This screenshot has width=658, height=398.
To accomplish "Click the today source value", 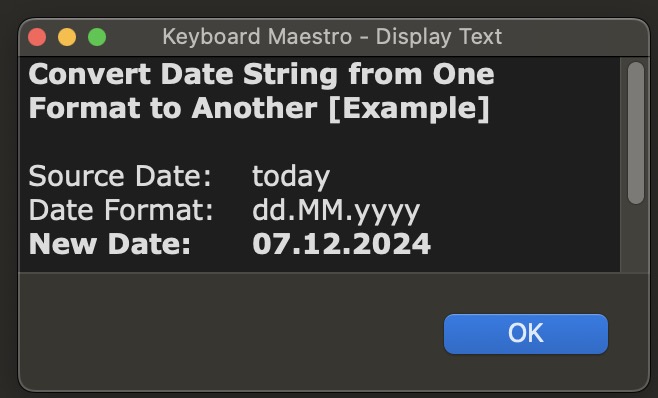I will [x=291, y=177].
